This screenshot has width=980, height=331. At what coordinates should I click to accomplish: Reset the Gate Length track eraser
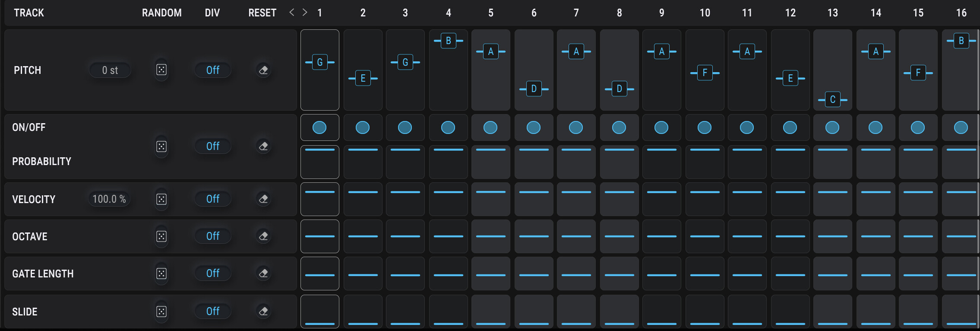263,274
